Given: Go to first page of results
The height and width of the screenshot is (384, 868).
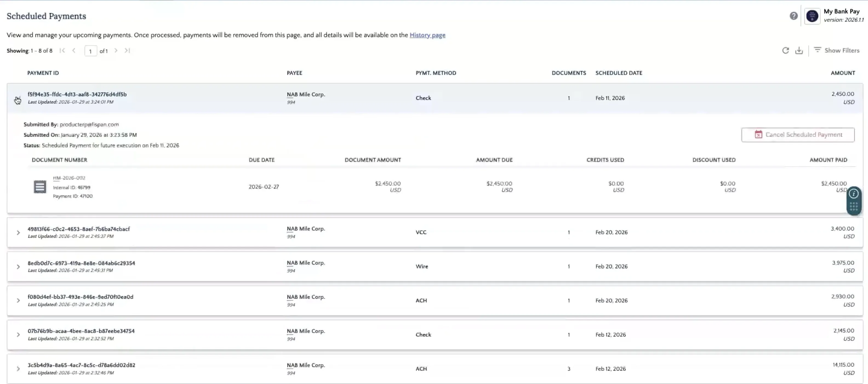Looking at the screenshot, I should point(62,51).
